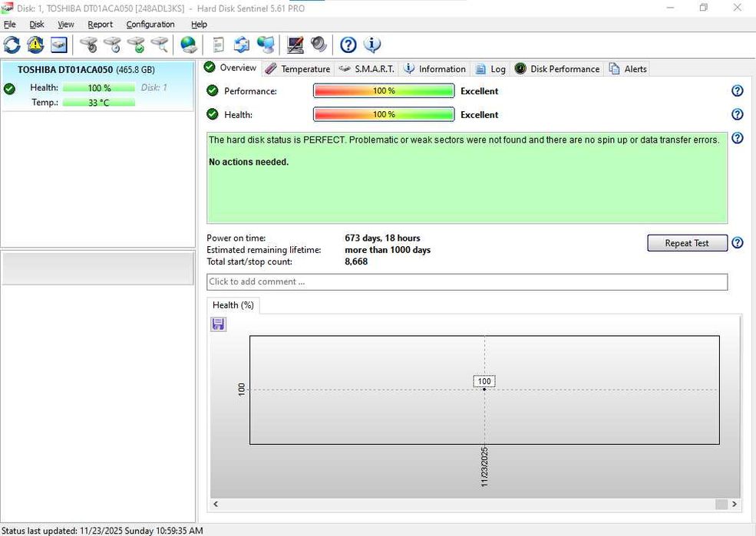Click the yellow warning triangle refresh icon
Image resolution: width=756 pixels, height=536 pixels.
tap(35, 44)
